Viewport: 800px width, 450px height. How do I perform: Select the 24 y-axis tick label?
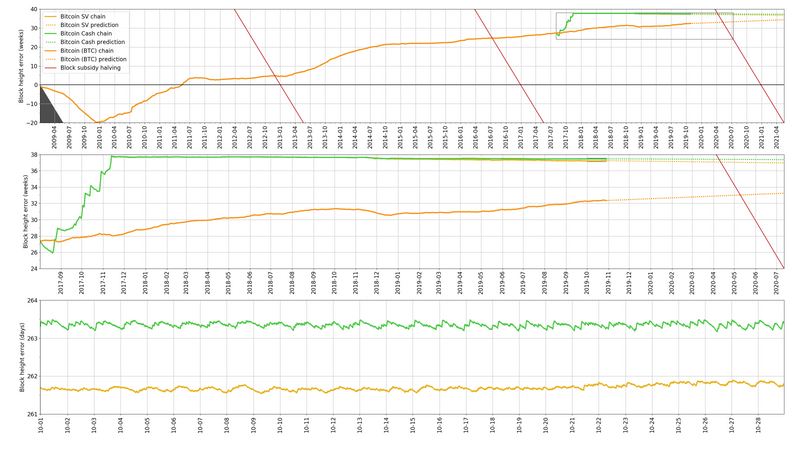pos(34,269)
